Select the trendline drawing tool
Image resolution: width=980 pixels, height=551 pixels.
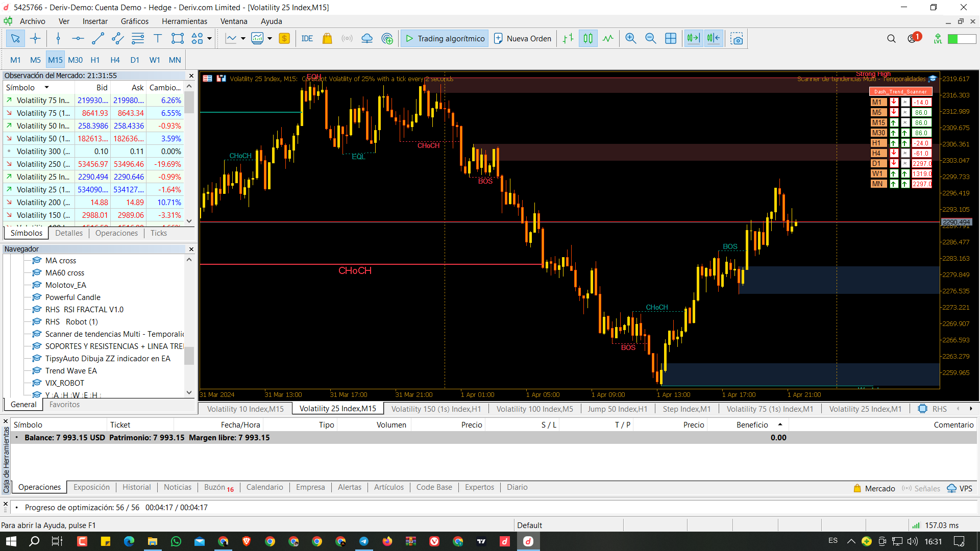click(98, 39)
